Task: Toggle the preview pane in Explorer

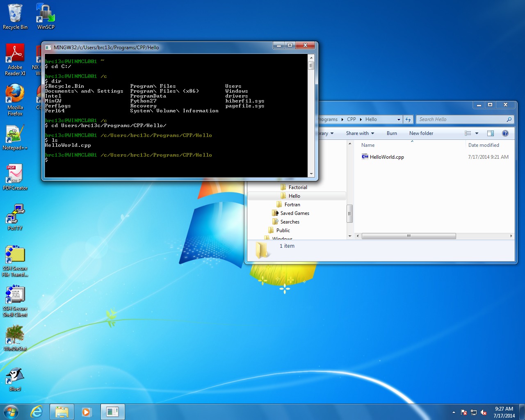Action: [x=491, y=133]
